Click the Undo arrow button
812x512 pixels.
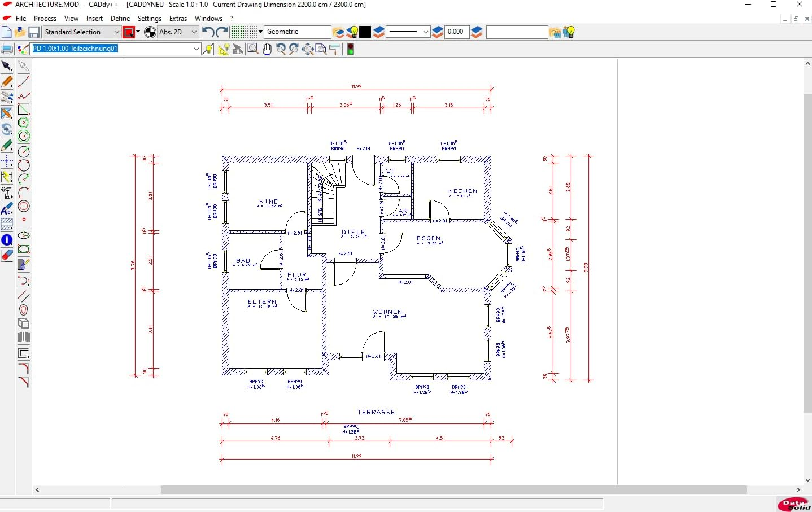(207, 32)
